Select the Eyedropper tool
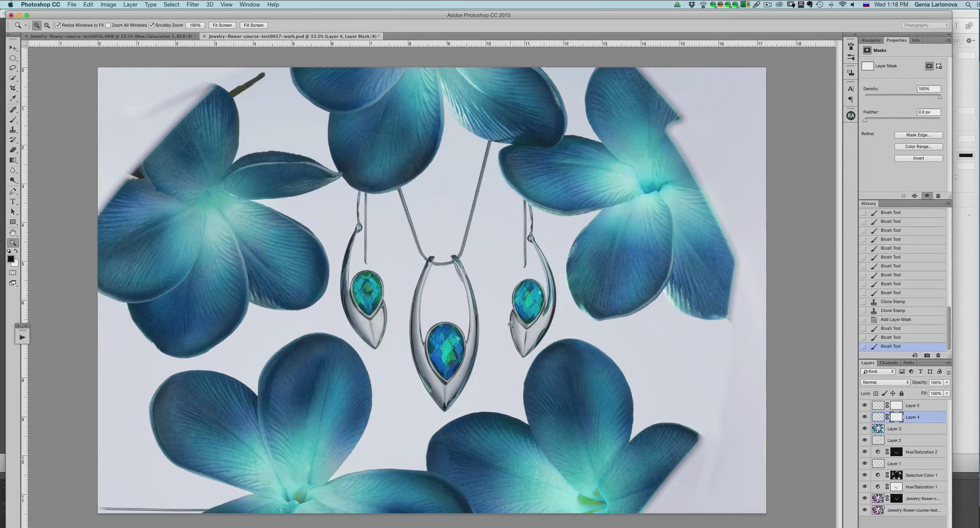Image resolution: width=980 pixels, height=528 pixels. click(13, 98)
